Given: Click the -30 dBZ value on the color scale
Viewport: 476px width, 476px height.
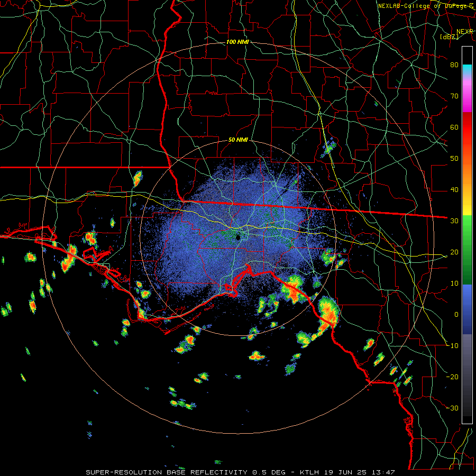Looking at the screenshot, I should (x=452, y=408).
